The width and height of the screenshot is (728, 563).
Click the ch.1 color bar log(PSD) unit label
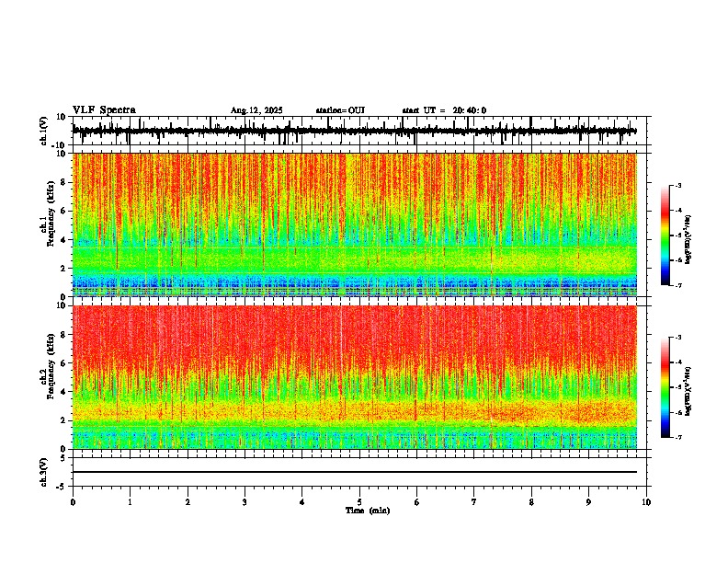[688, 239]
